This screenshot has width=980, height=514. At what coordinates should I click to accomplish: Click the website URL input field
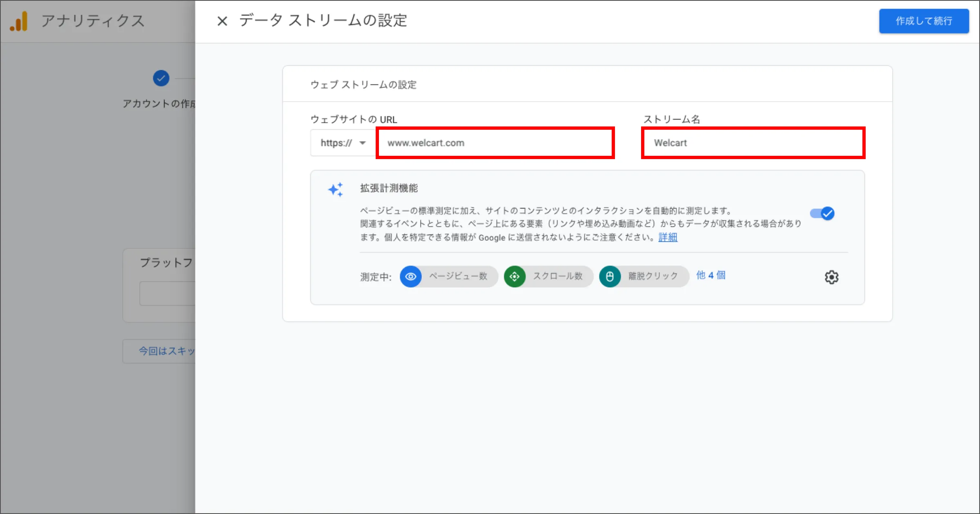(495, 143)
